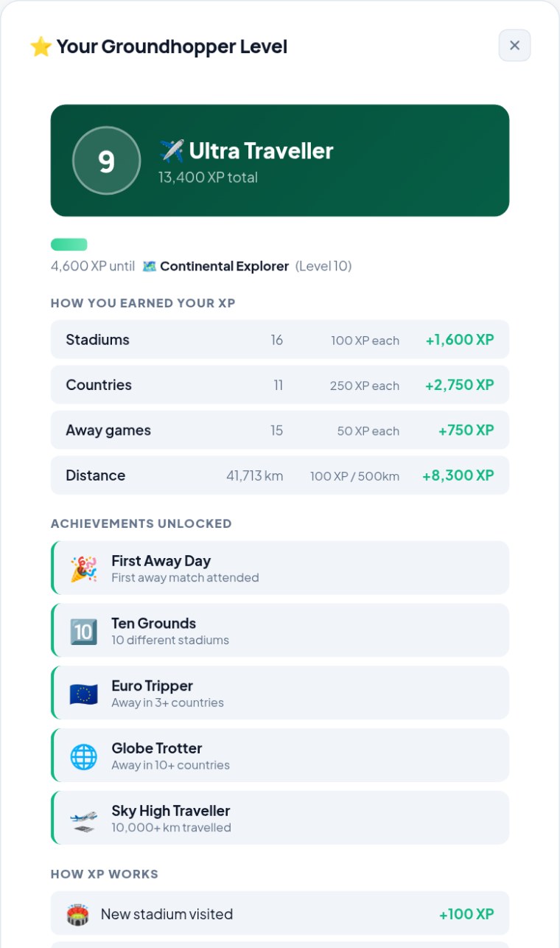Click the +100 XP new stadium value

pyautogui.click(x=466, y=914)
